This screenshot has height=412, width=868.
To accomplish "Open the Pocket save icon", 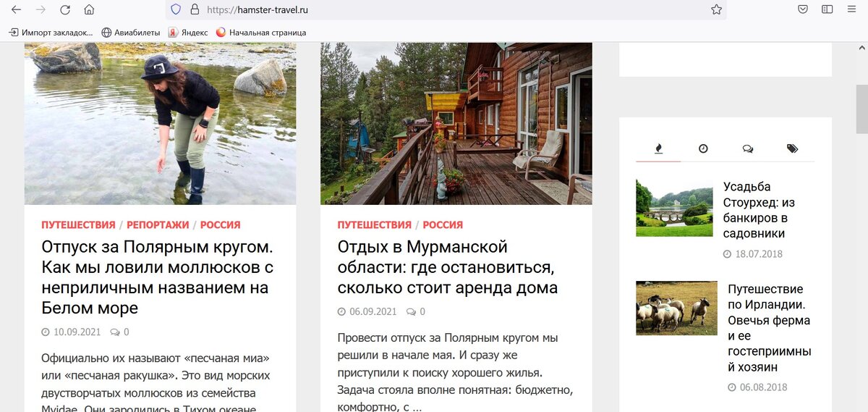I will pos(803,9).
